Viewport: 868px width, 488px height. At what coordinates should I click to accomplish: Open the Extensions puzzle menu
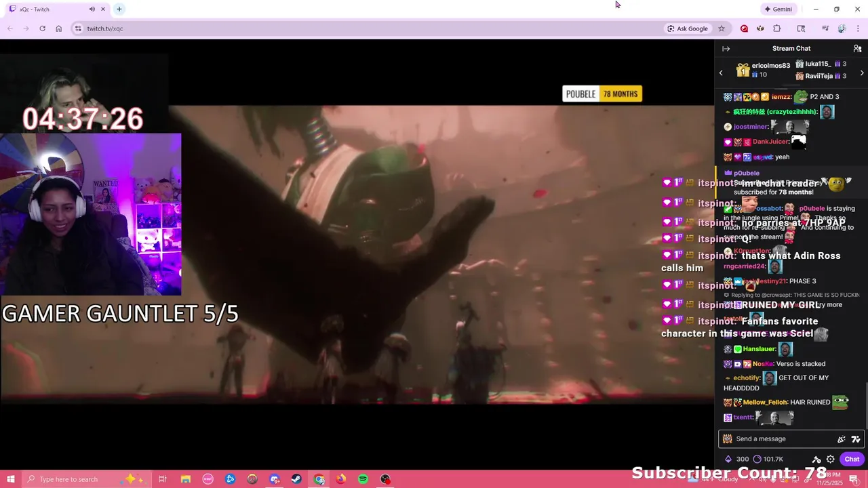[x=777, y=28]
